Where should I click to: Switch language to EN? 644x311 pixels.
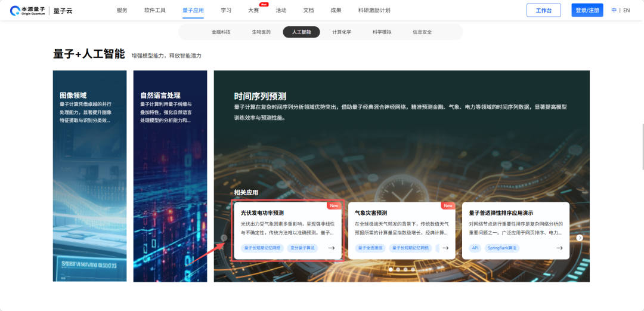[626, 10]
